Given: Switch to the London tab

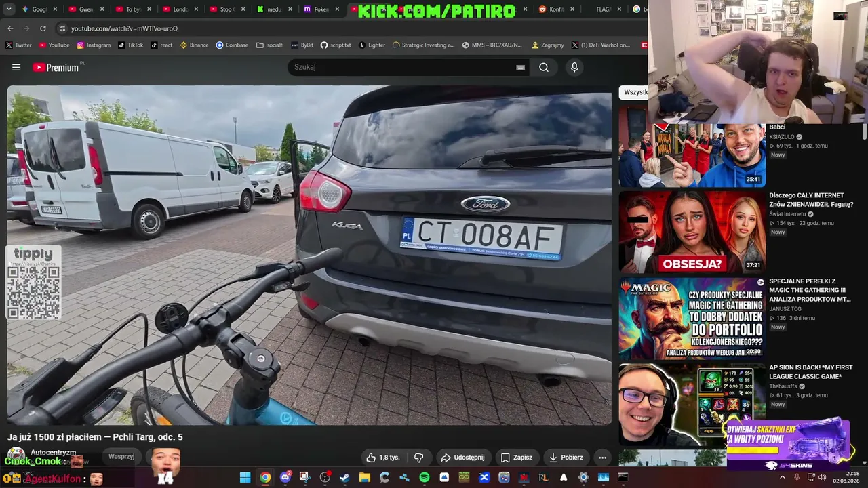Looking at the screenshot, I should coord(181,9).
